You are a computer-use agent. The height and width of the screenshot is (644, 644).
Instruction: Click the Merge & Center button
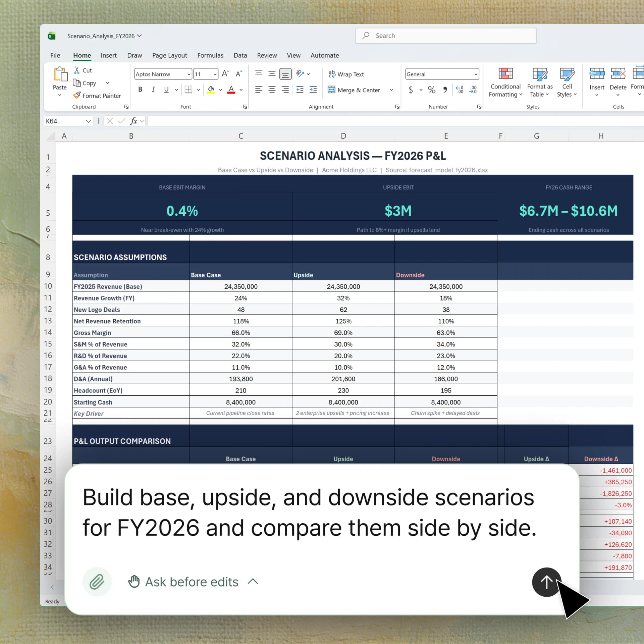pos(354,90)
